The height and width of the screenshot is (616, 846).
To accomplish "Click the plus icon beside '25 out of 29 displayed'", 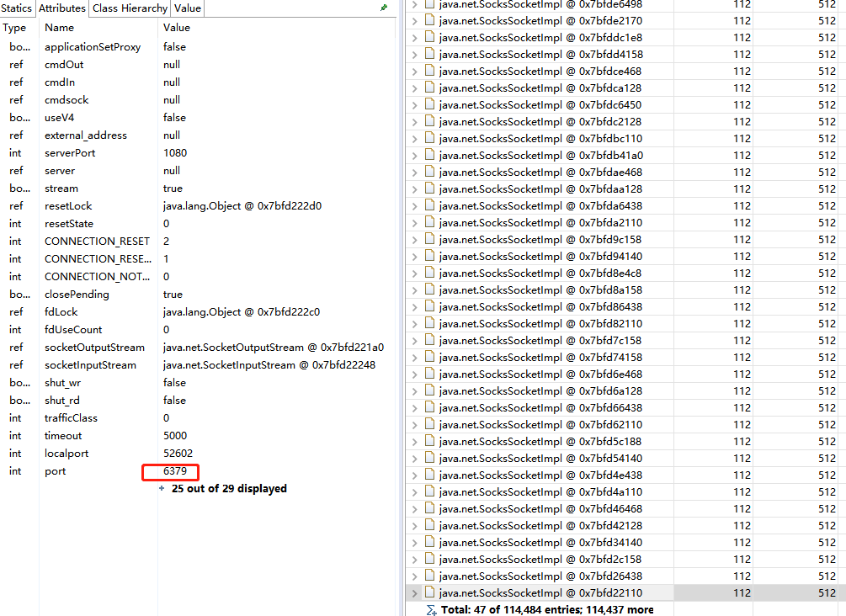I will [x=162, y=488].
